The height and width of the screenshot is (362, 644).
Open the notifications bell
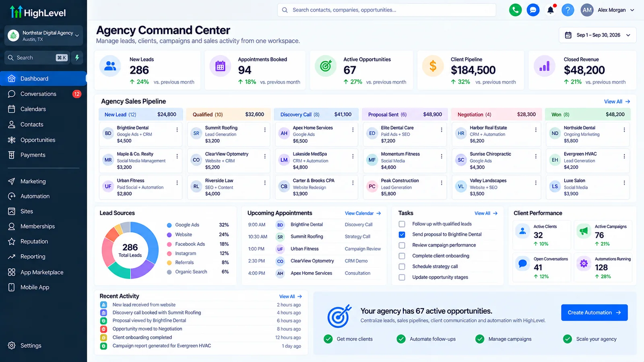(x=551, y=10)
